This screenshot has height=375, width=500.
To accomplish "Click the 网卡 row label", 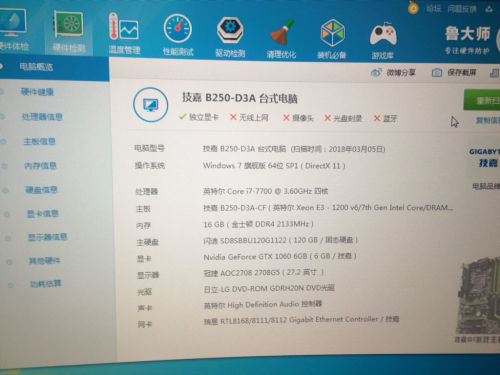I will click(145, 324).
